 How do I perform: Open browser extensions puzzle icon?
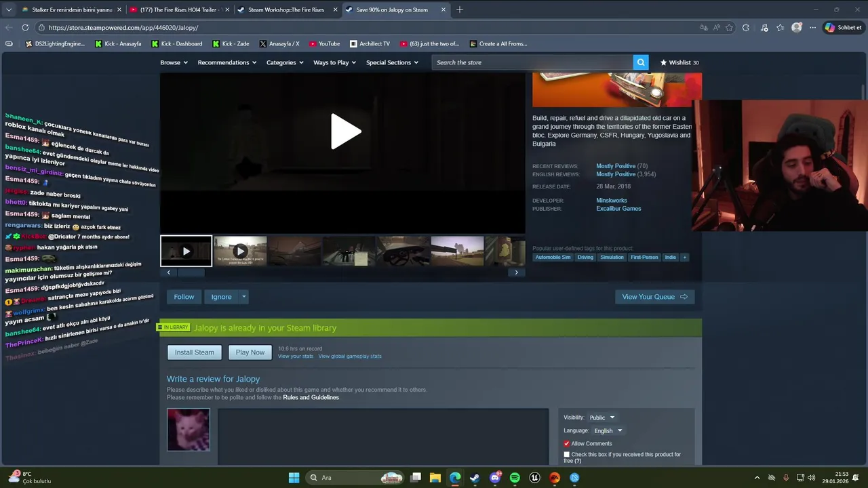coord(746,28)
